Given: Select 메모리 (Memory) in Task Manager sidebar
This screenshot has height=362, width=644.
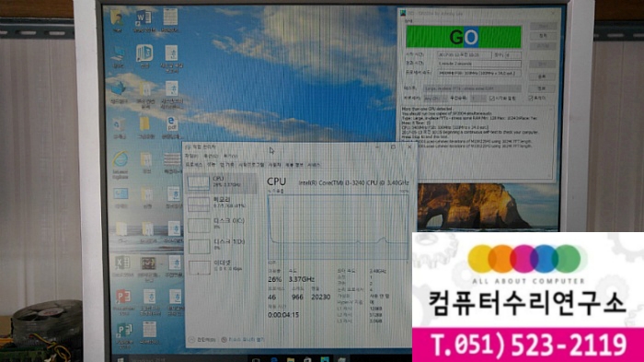Looking at the screenshot, I should [222, 203].
